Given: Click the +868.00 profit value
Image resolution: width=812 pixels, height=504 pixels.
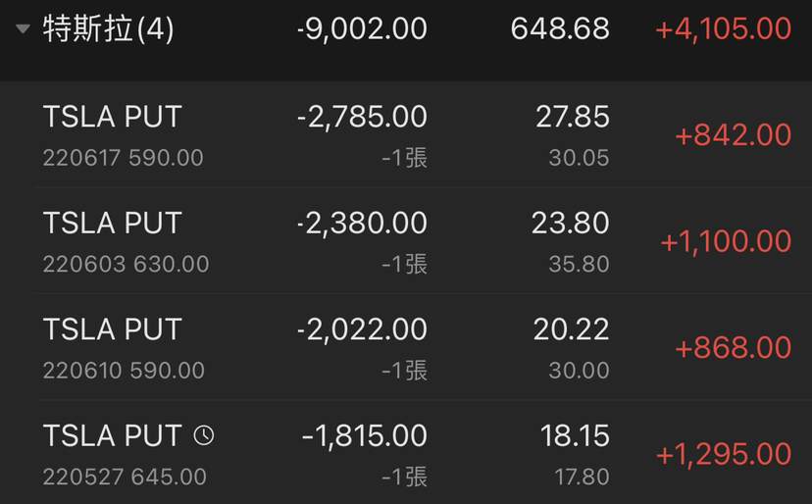Looking at the screenshot, I should pos(733,347).
